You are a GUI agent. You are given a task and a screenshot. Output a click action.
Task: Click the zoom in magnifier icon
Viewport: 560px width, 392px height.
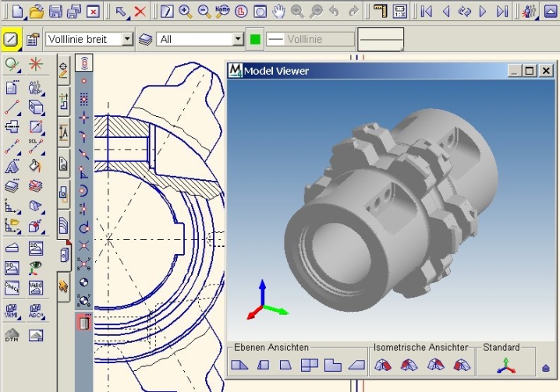(186, 11)
